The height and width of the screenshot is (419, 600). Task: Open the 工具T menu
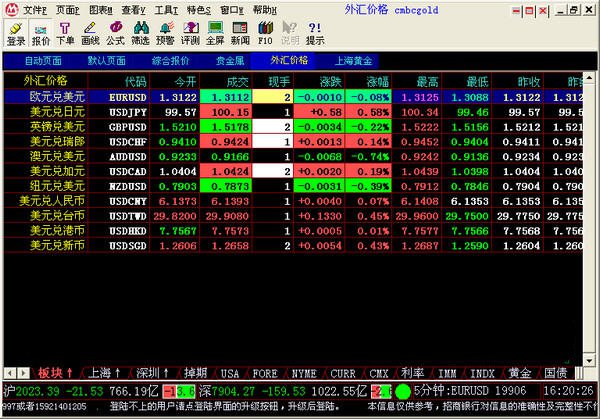coord(166,10)
